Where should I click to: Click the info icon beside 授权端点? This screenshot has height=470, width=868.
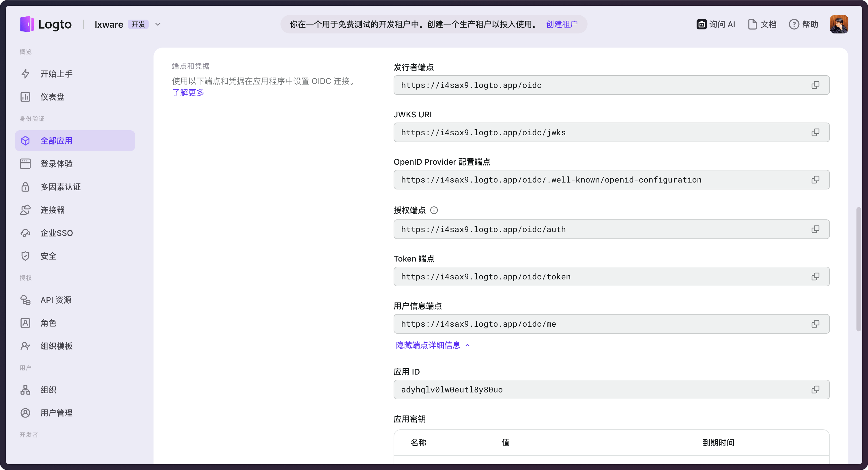[434, 210]
